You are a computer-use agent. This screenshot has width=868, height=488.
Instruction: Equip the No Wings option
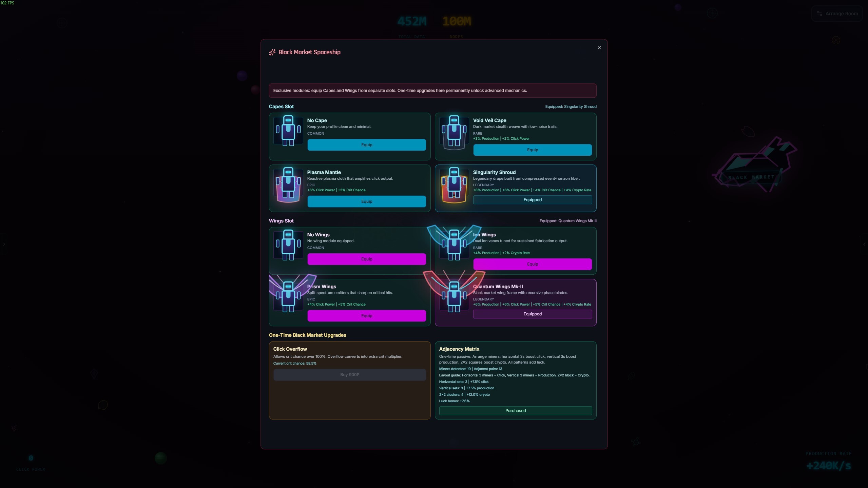coord(367,259)
